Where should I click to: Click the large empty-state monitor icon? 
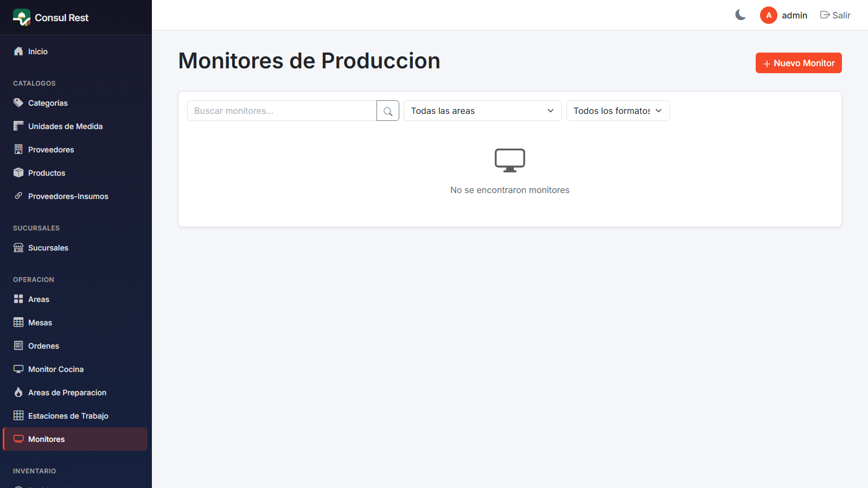[510, 160]
